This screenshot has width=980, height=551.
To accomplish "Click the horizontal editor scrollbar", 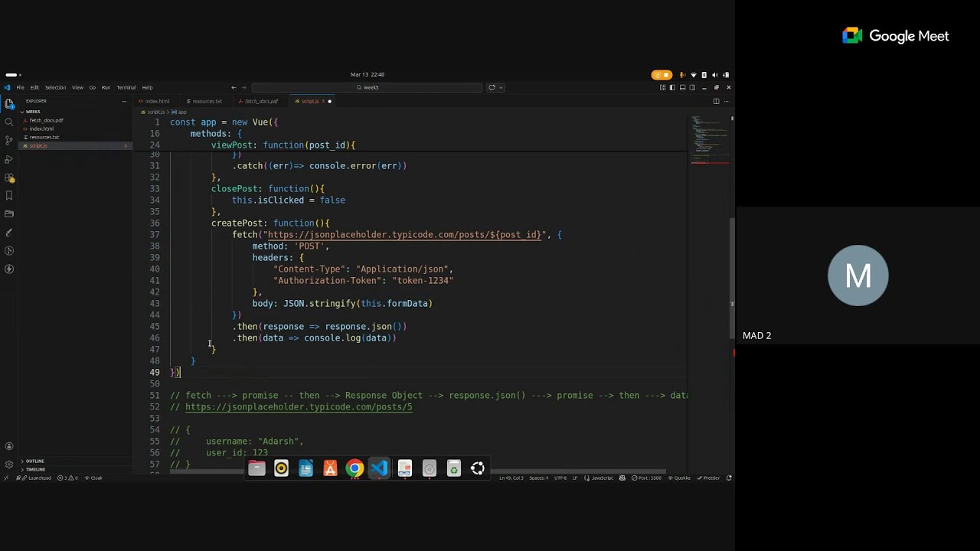I will [x=417, y=471].
